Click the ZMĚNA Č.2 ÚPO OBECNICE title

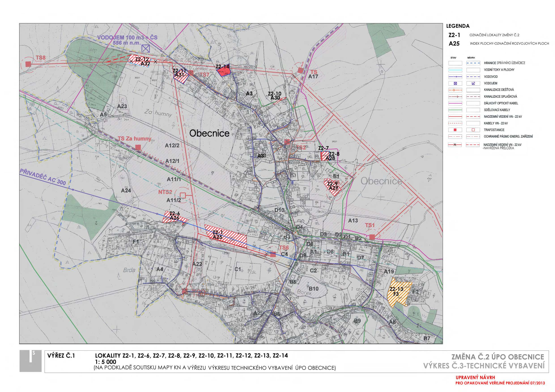[x=498, y=357]
